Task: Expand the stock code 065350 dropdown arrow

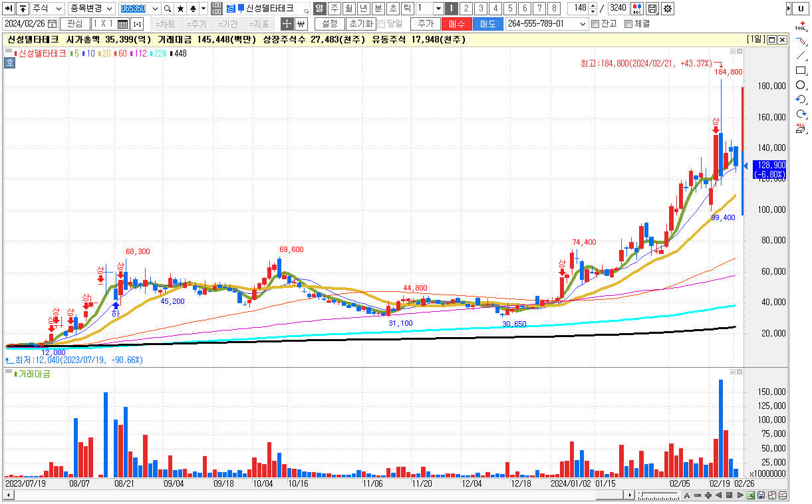Action: coord(156,9)
